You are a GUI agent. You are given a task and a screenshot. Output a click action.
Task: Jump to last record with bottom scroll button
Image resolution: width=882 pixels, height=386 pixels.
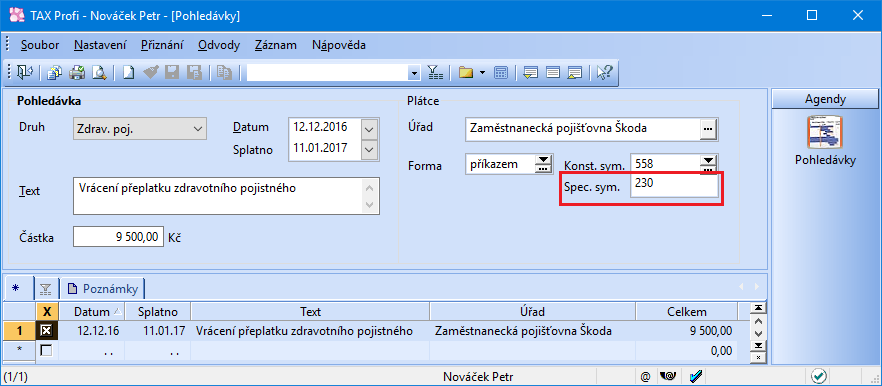click(x=758, y=345)
